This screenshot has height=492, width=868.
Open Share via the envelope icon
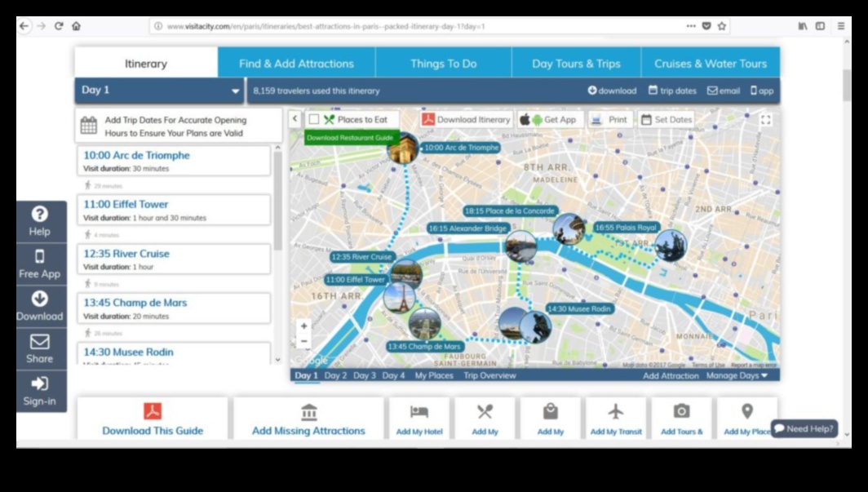click(x=40, y=342)
